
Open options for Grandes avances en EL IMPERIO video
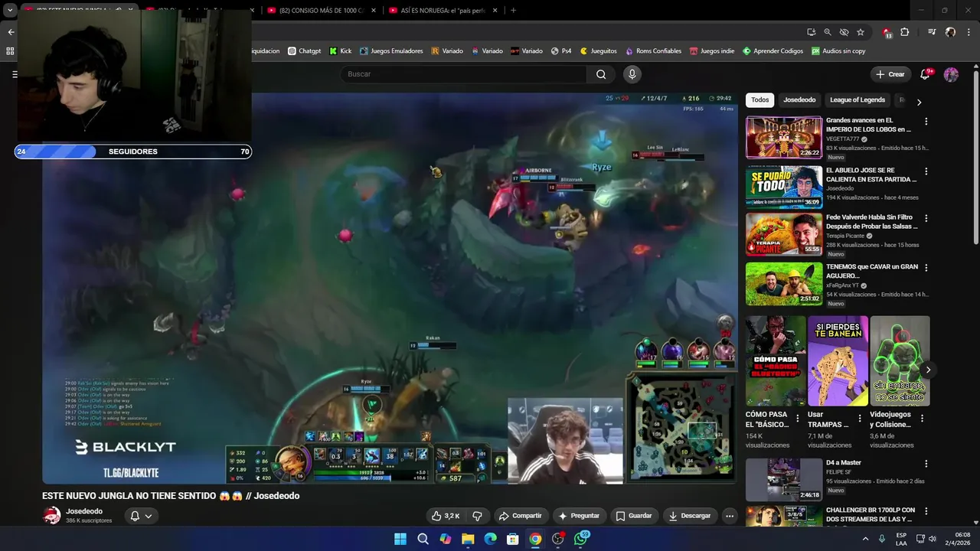click(926, 122)
